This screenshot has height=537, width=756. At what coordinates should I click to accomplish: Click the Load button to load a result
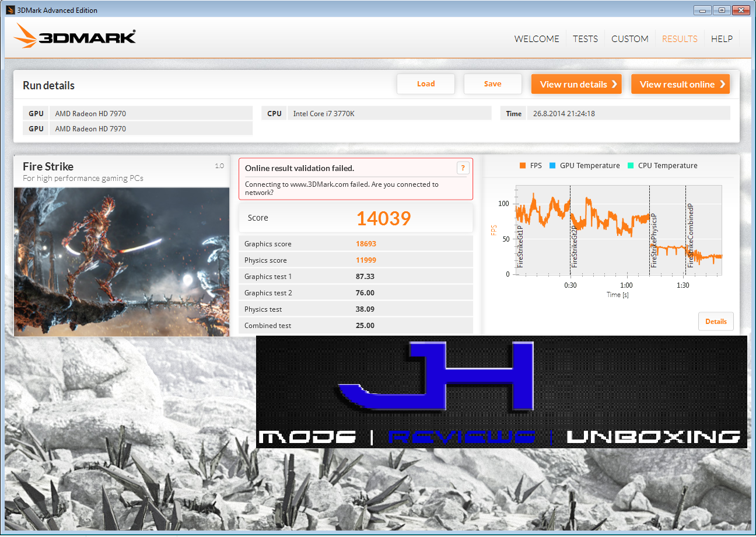coord(426,83)
